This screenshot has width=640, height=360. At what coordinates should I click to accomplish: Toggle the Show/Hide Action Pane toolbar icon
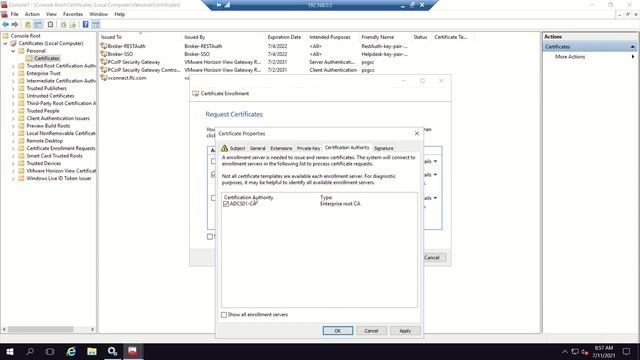[x=96, y=24]
